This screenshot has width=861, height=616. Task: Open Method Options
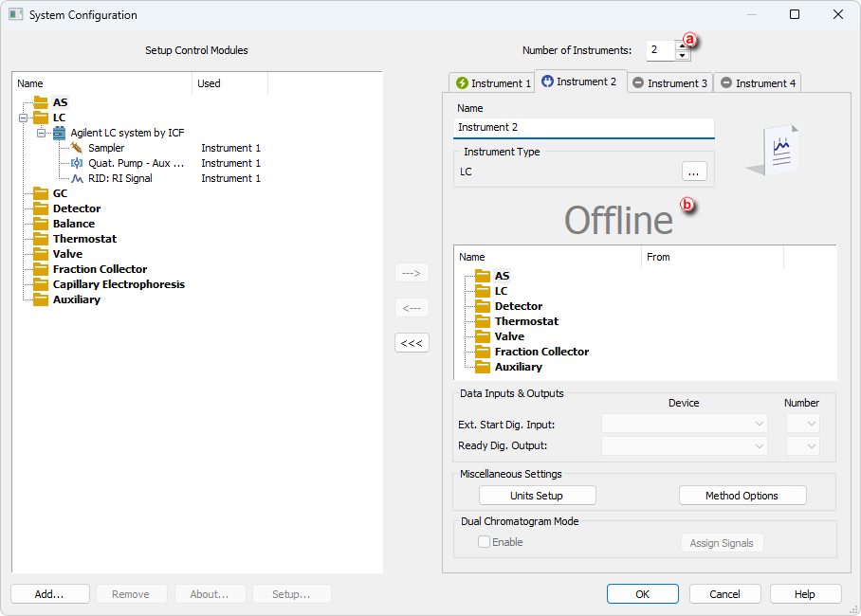click(742, 496)
